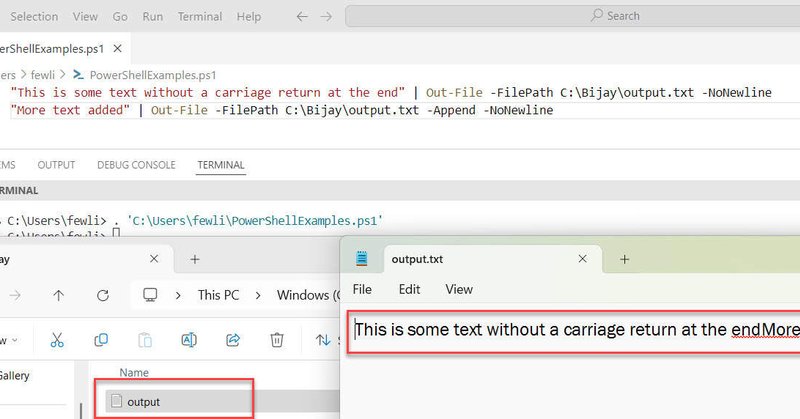The image size is (800, 419).
Task: Switch to the OUTPUT panel tab
Action: click(x=56, y=165)
